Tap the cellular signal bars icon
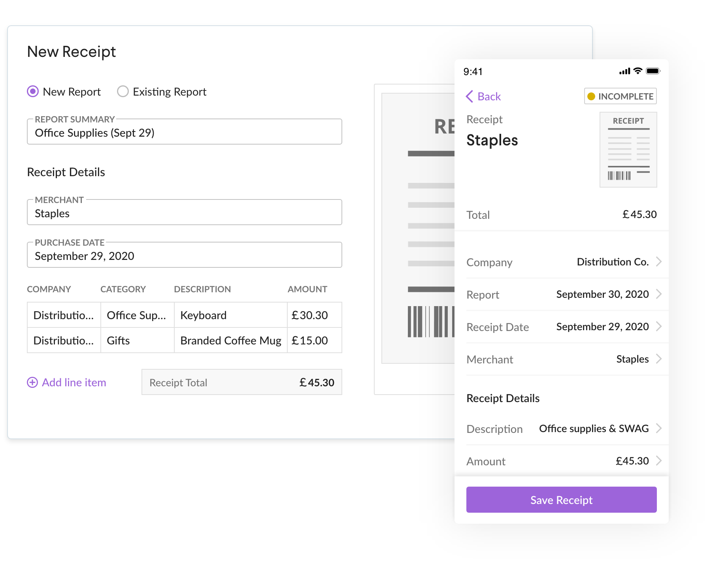Image resolution: width=728 pixels, height=583 pixels. tap(625, 71)
